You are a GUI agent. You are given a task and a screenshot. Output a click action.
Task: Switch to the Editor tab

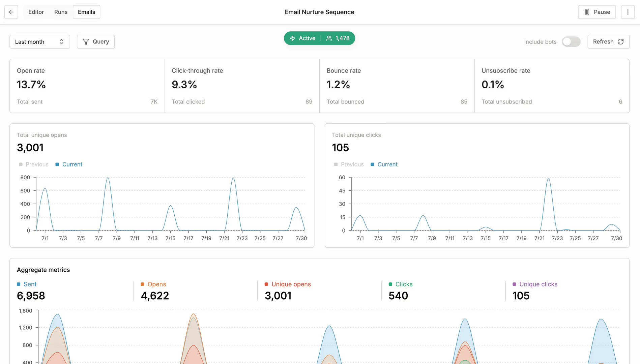coord(36,12)
